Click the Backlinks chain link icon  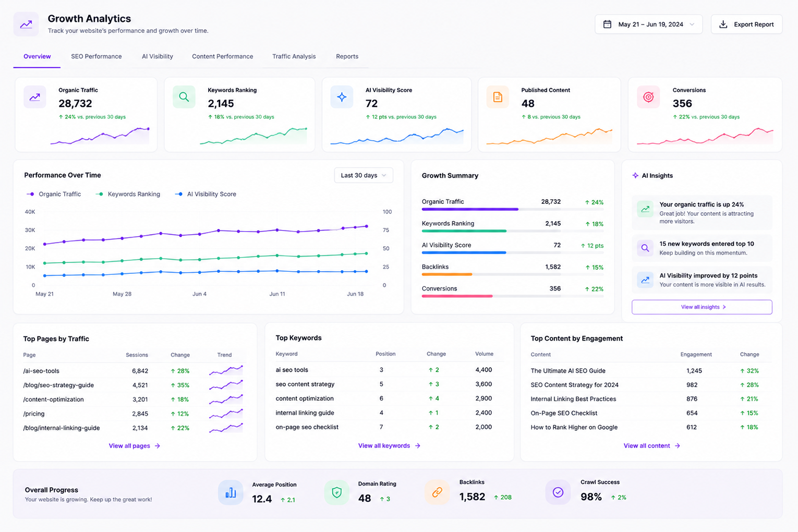coord(437,492)
